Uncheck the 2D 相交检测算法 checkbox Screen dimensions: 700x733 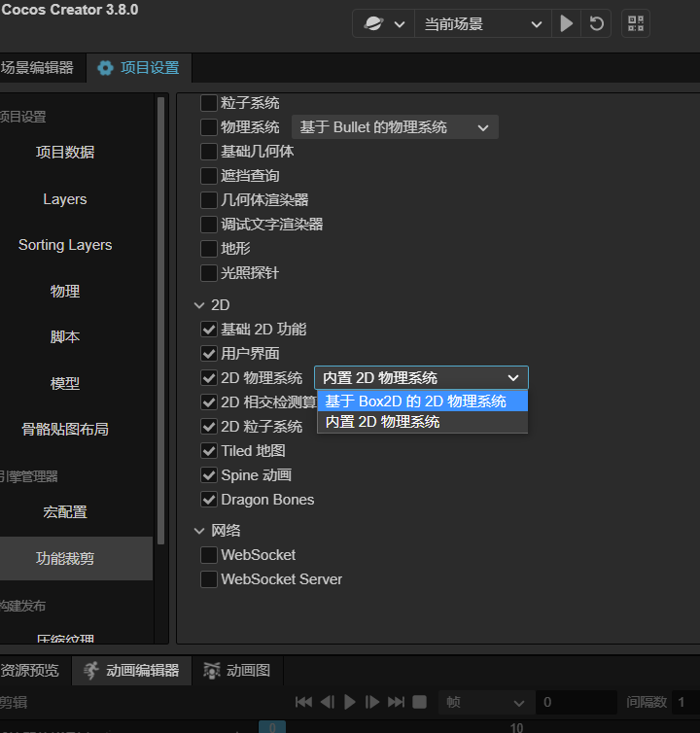[x=209, y=402]
